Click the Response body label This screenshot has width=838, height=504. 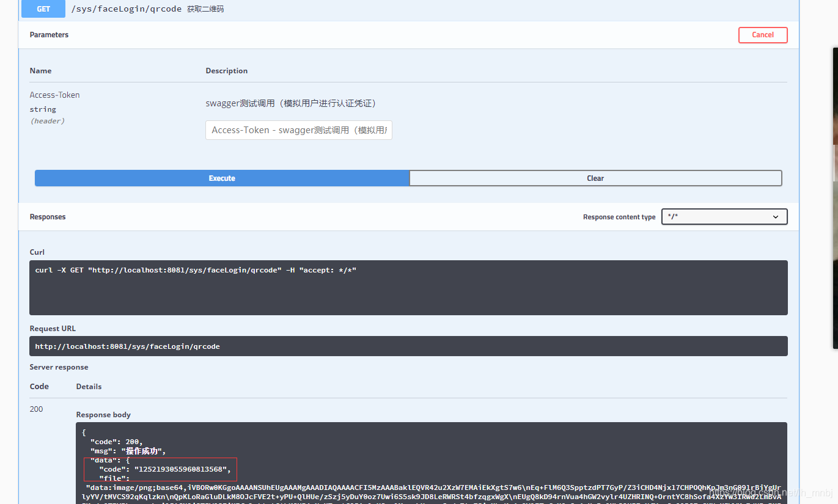click(103, 415)
